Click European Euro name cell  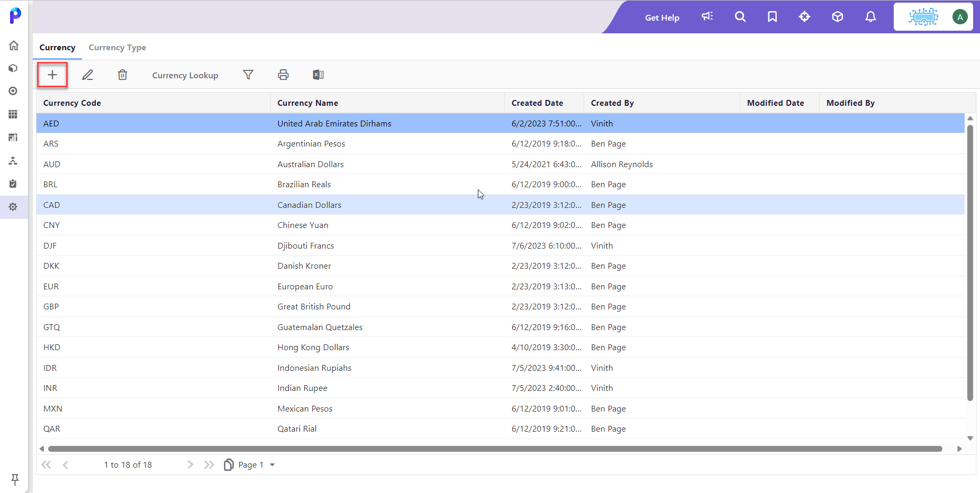tap(387, 287)
